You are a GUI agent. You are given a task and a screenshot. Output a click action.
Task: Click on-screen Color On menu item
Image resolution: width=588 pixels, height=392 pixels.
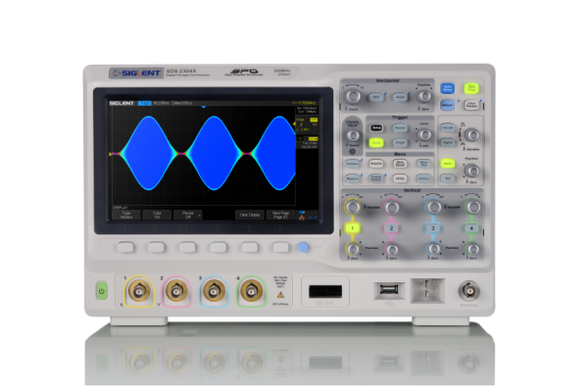point(157,215)
